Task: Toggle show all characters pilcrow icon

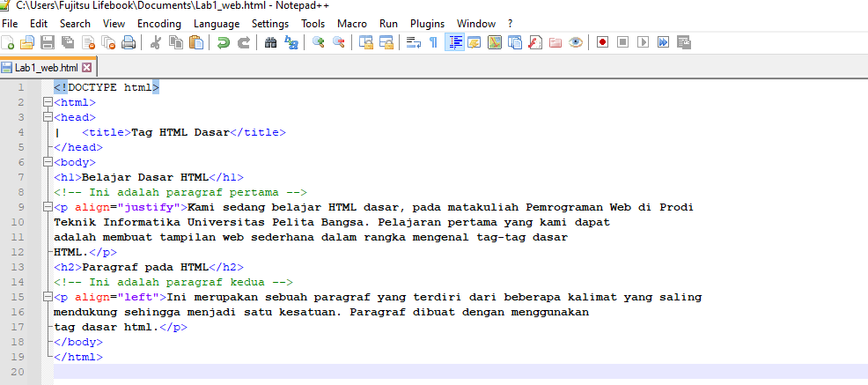Action: pos(433,42)
